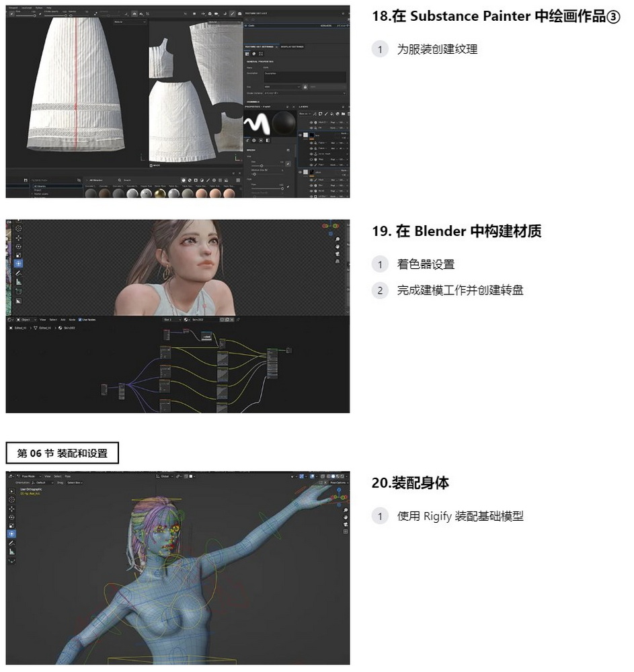
Task: Open Orientation Default dropdown in Rigify screenshot
Action: click(x=42, y=482)
